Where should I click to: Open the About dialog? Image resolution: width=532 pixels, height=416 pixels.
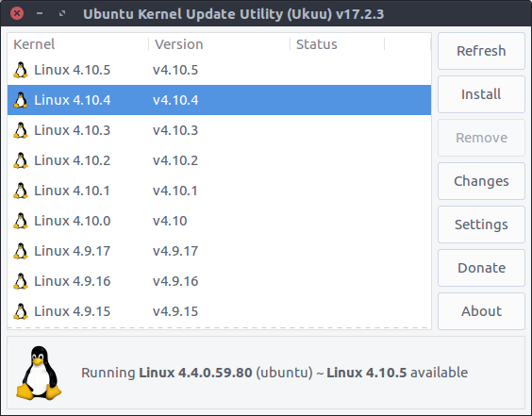pyautogui.click(x=481, y=311)
